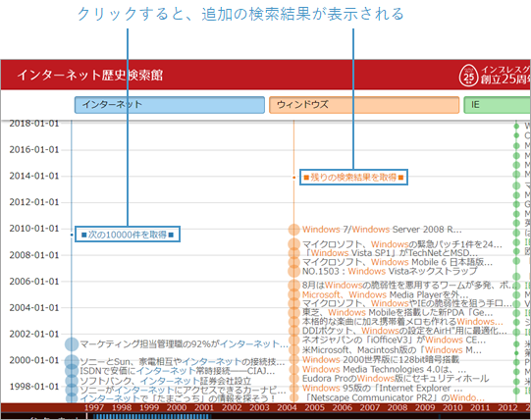Open Windows 95版の「Internet Explorer ... entry
Screen dimensions: 531x420
tap(383, 389)
